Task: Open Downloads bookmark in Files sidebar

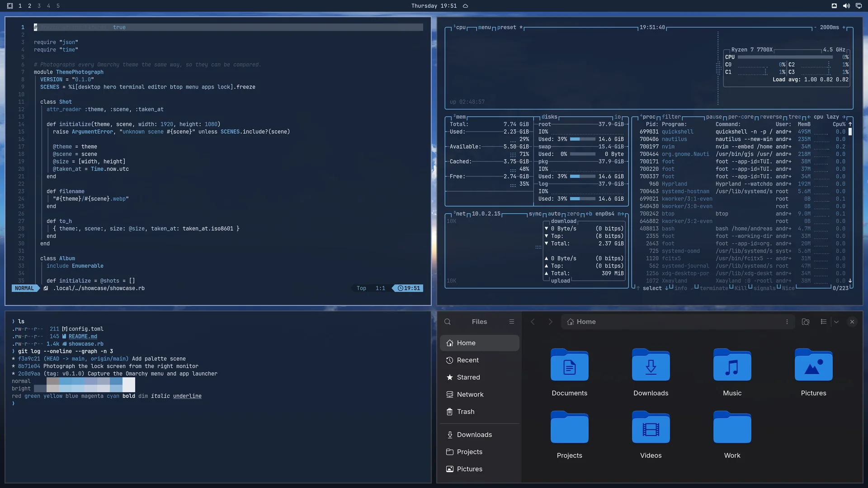Action: [x=480, y=435]
